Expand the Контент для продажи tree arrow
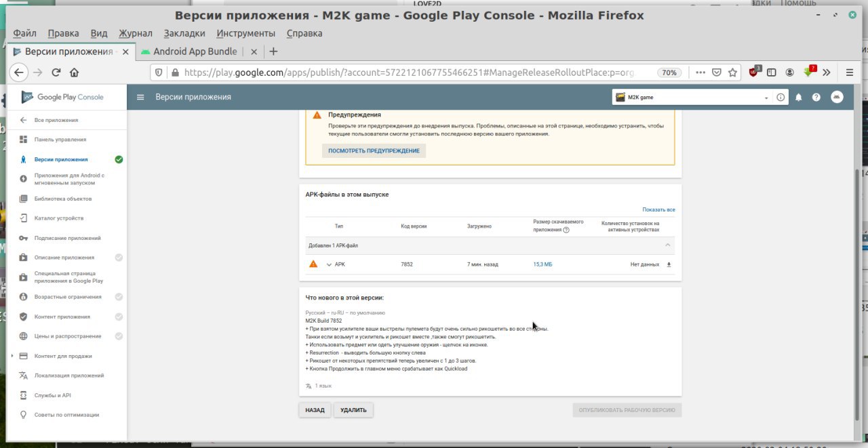 point(12,356)
